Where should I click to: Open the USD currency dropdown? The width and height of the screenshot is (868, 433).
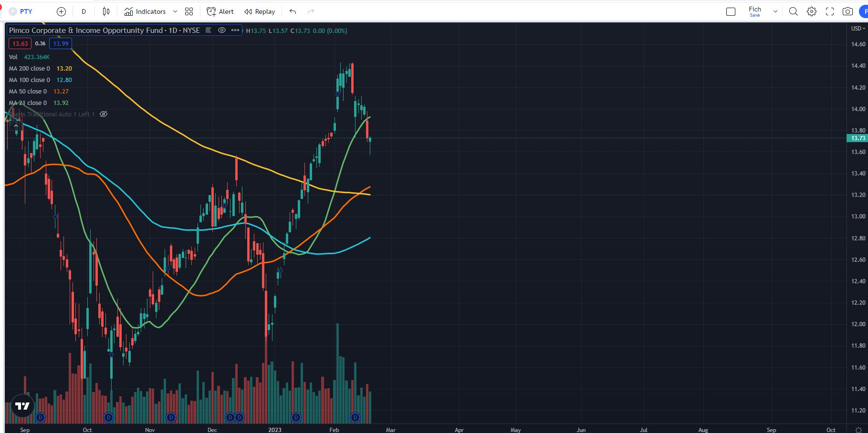[858, 29]
